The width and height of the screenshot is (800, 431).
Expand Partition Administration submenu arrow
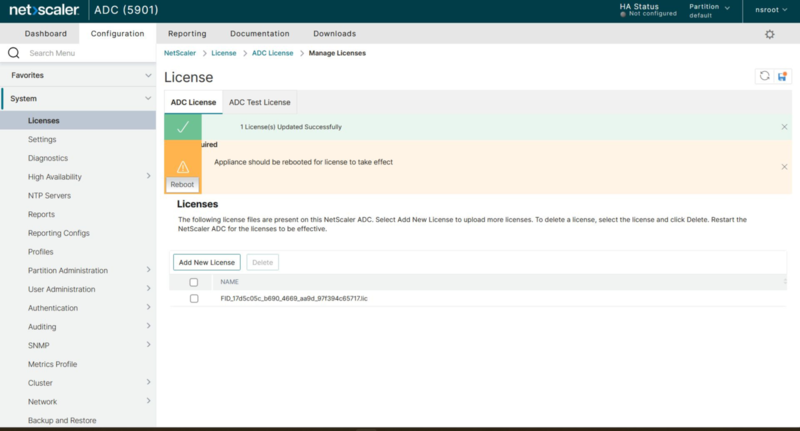coord(148,269)
